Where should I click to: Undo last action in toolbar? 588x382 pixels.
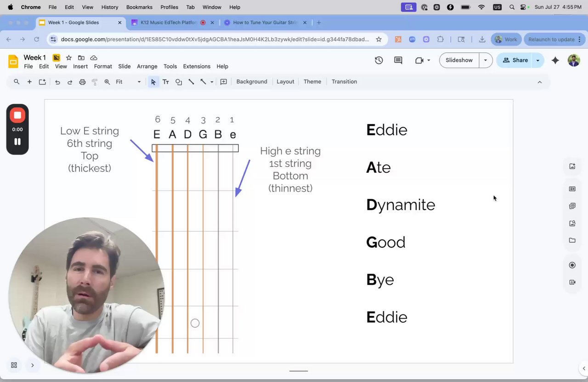click(x=57, y=82)
